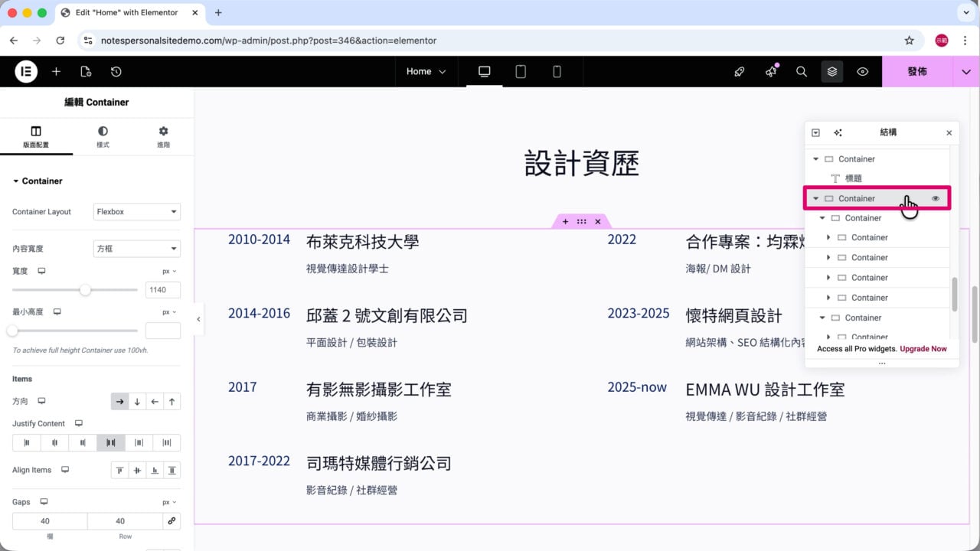This screenshot has height=551, width=980.
Task: Open the Container Layout Flexbox dropdown
Action: click(137, 212)
